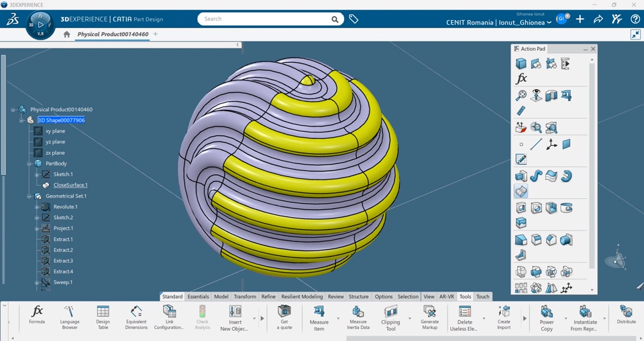Select the Stiffener tool in Action Pad
The height and width of the screenshot is (341, 644).
(x=521, y=255)
